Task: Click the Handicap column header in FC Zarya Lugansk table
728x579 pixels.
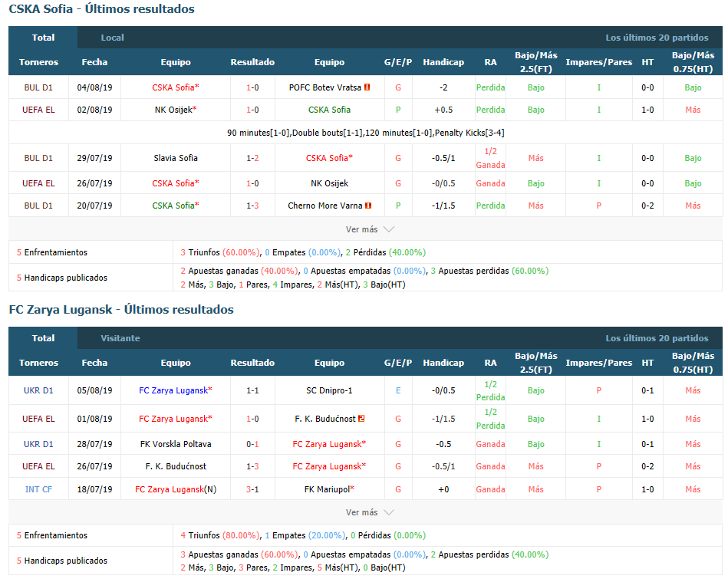Action: pyautogui.click(x=443, y=363)
